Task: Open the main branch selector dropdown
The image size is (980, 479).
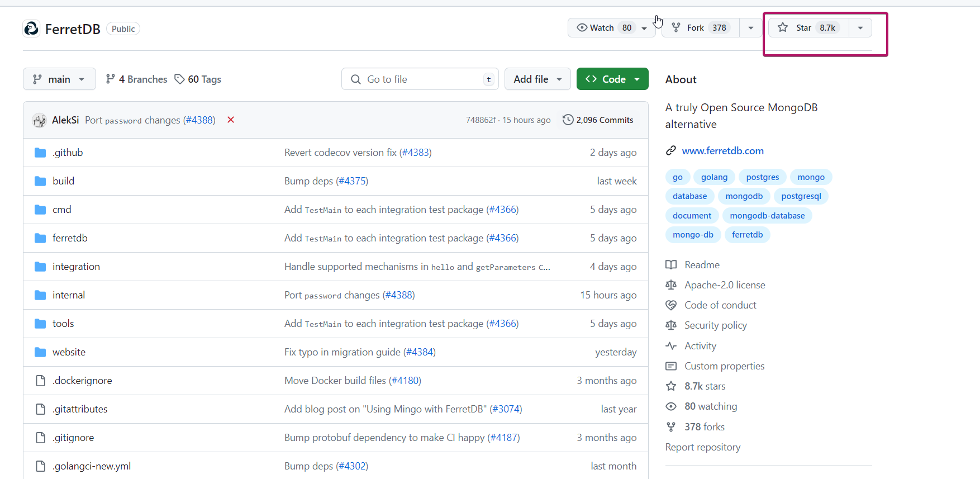Action: pos(59,79)
